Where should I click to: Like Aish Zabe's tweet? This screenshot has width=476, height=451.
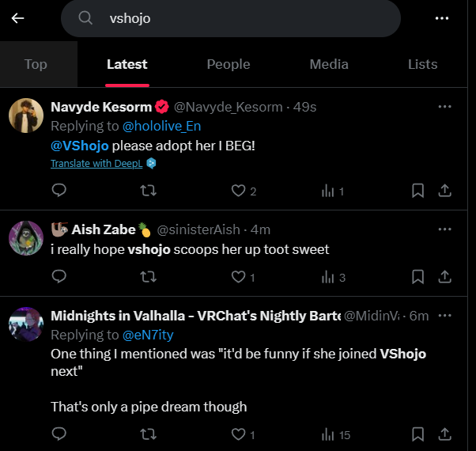[x=238, y=277]
